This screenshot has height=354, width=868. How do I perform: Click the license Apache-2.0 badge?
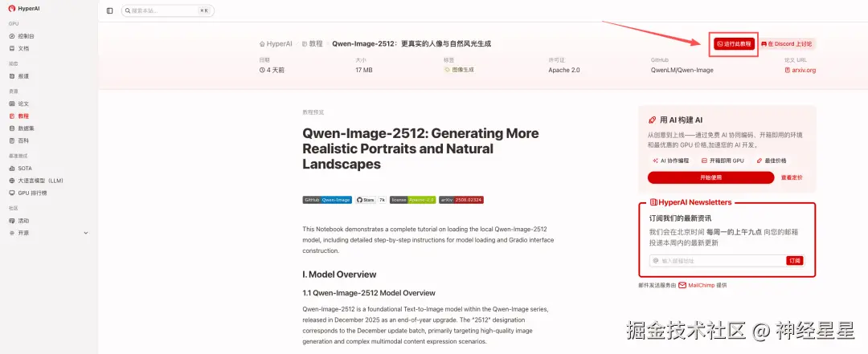point(412,200)
